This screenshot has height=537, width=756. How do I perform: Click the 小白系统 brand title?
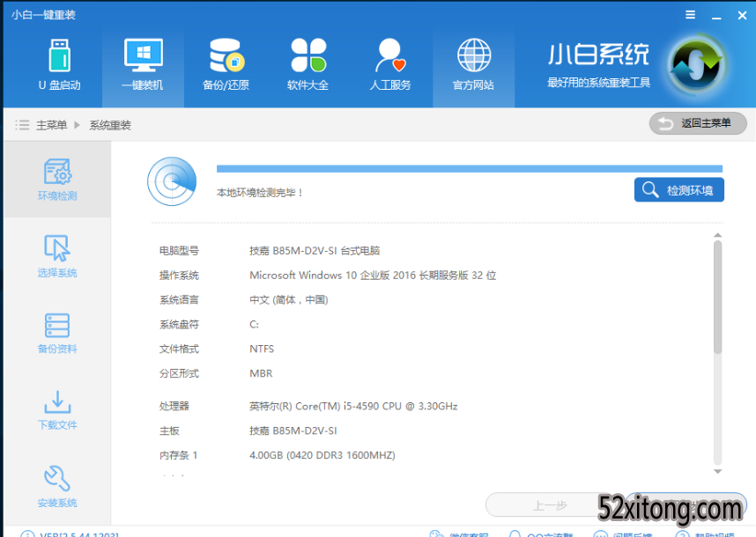tap(599, 55)
